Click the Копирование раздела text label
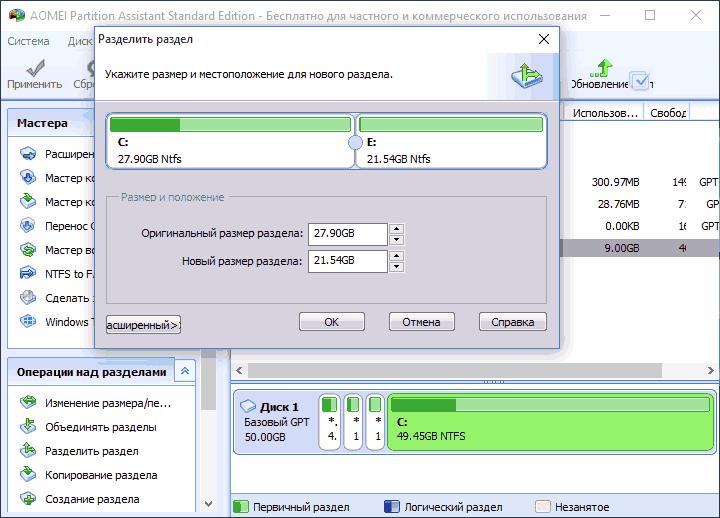The height and width of the screenshot is (518, 720). point(101,475)
